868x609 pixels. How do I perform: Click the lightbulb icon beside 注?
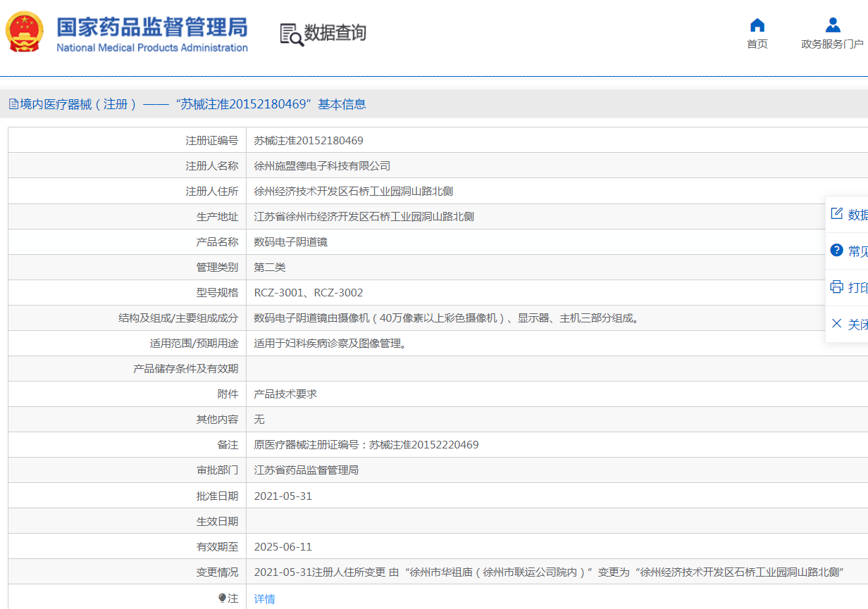(x=223, y=598)
